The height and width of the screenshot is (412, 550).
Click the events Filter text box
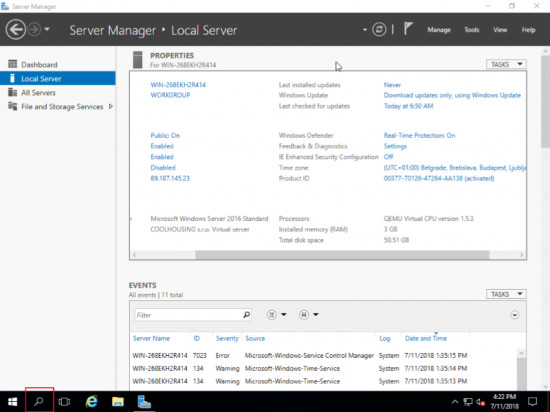click(188, 315)
